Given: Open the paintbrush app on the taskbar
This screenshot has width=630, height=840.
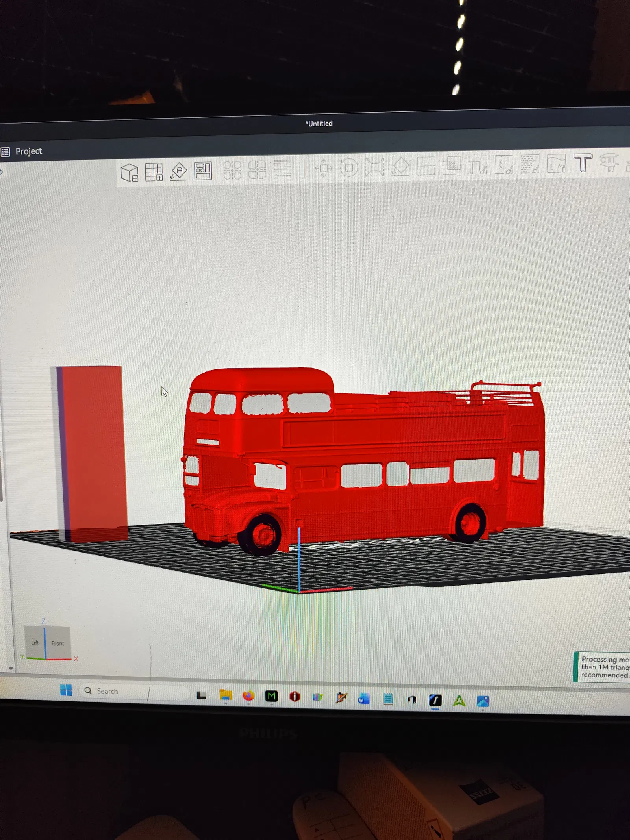Looking at the screenshot, I should click(341, 698).
